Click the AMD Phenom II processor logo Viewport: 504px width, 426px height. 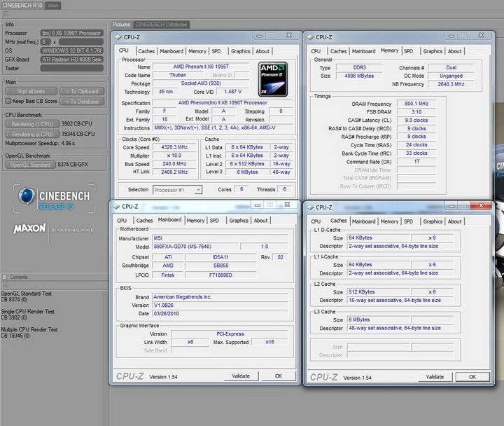(273, 78)
